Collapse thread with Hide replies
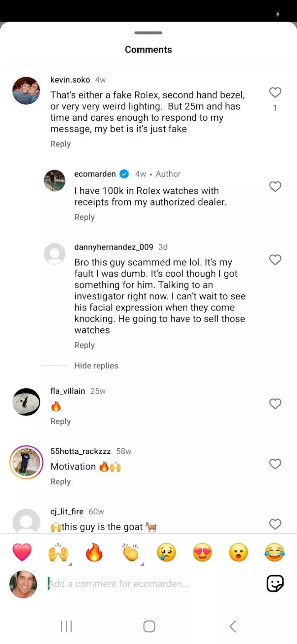The height and width of the screenshot is (644, 297). [x=96, y=365]
